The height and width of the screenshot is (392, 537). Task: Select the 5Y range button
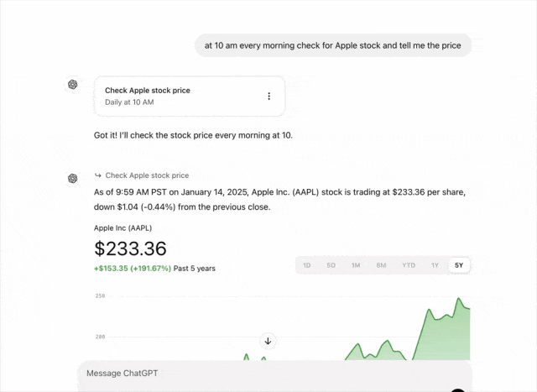click(458, 265)
